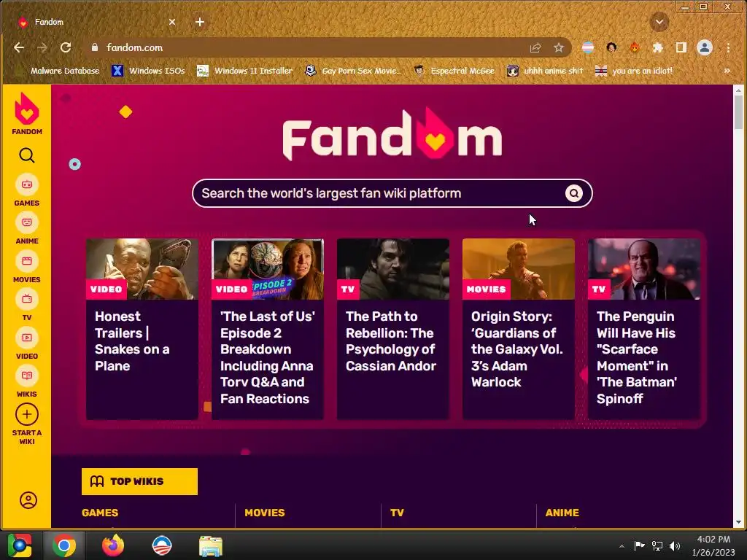Select the TV top wikis heading
Viewport: 747px width, 560px height.
pyautogui.click(x=397, y=513)
